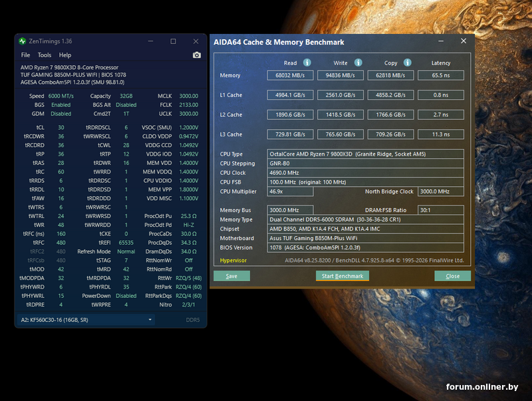Minimize the ZenTimings window
532x401 pixels.
tap(151, 41)
